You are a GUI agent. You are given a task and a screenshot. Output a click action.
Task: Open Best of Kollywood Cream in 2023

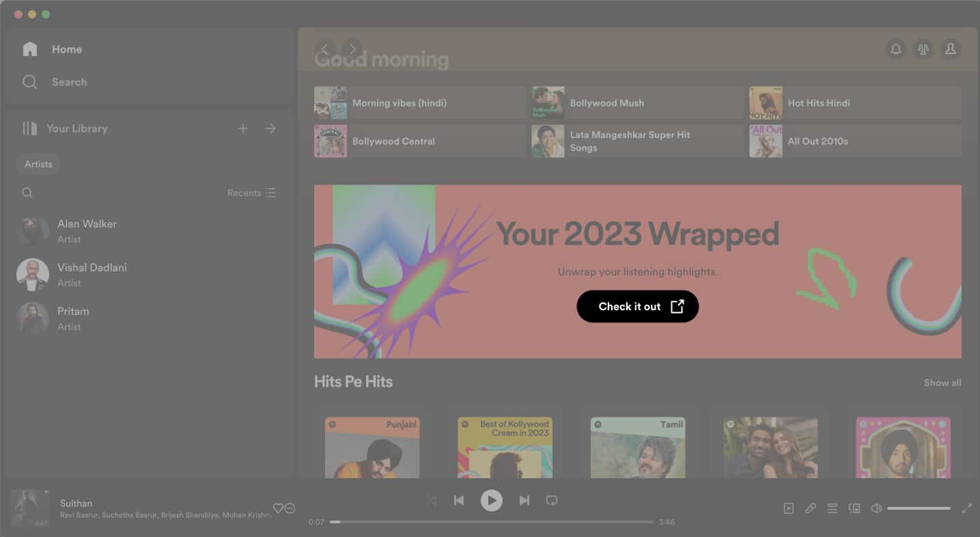click(x=505, y=447)
